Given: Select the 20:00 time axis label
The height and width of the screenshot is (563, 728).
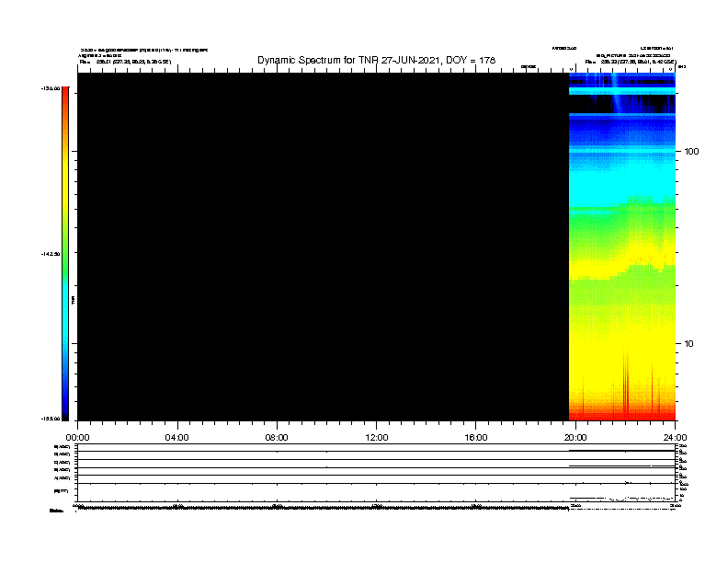Looking at the screenshot, I should pyautogui.click(x=575, y=438).
